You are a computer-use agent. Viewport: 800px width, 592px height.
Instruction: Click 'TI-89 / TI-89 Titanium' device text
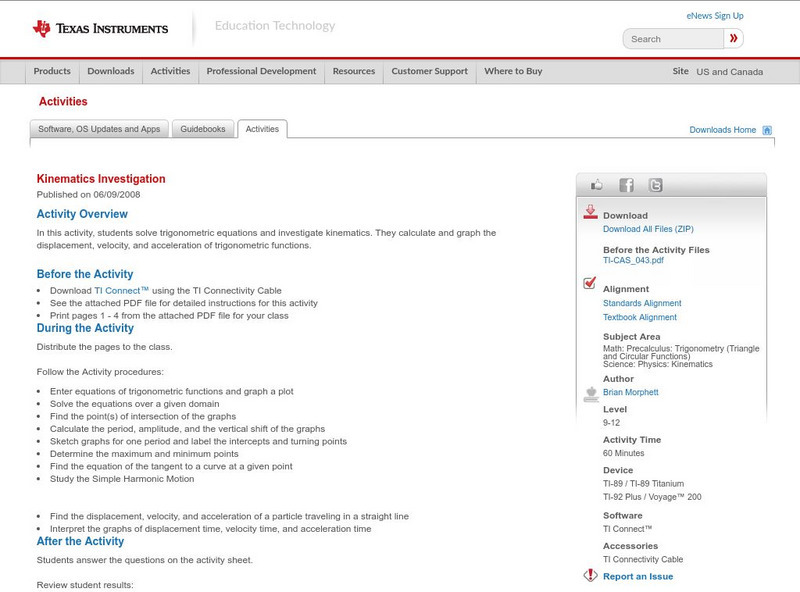643,483
